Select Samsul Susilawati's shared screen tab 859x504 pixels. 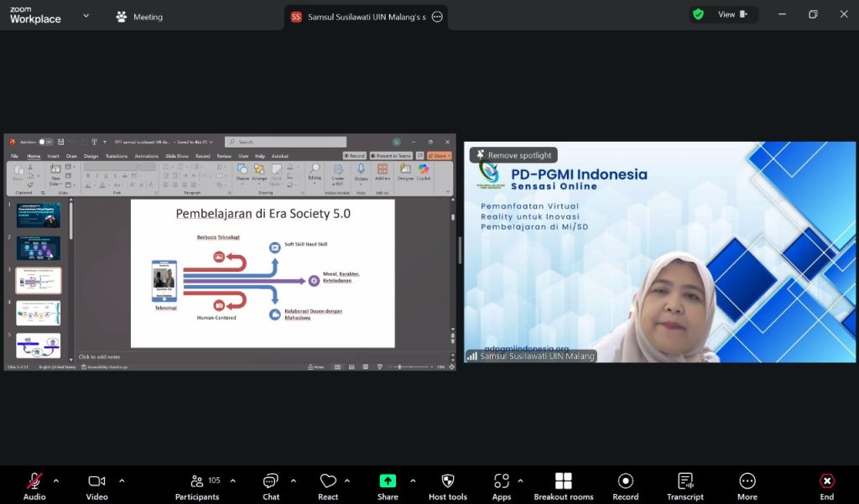366,17
